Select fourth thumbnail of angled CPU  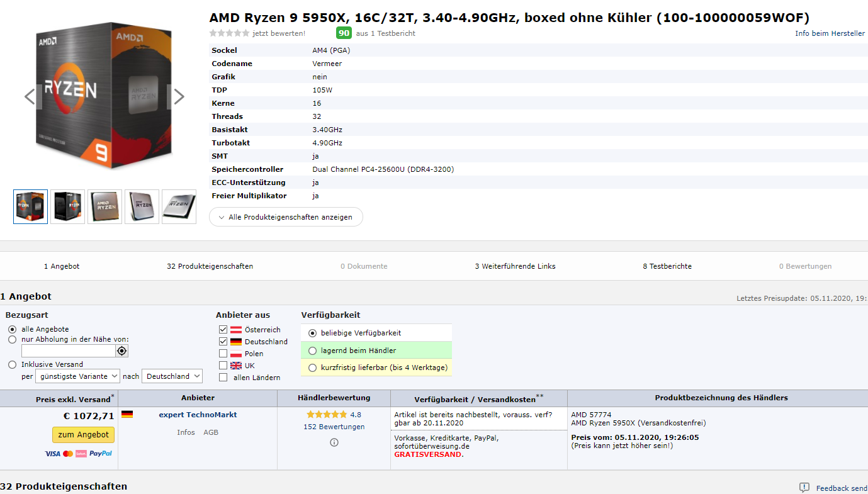(142, 206)
